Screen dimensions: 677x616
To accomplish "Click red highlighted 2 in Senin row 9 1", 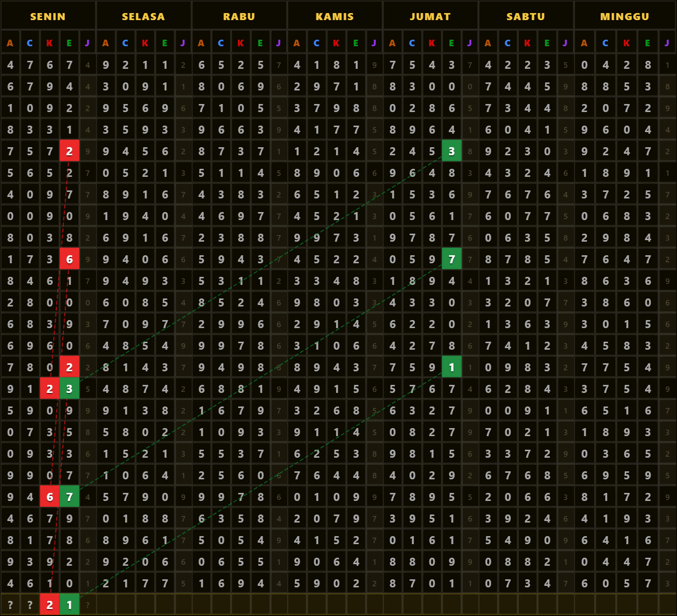I will 49,389.
